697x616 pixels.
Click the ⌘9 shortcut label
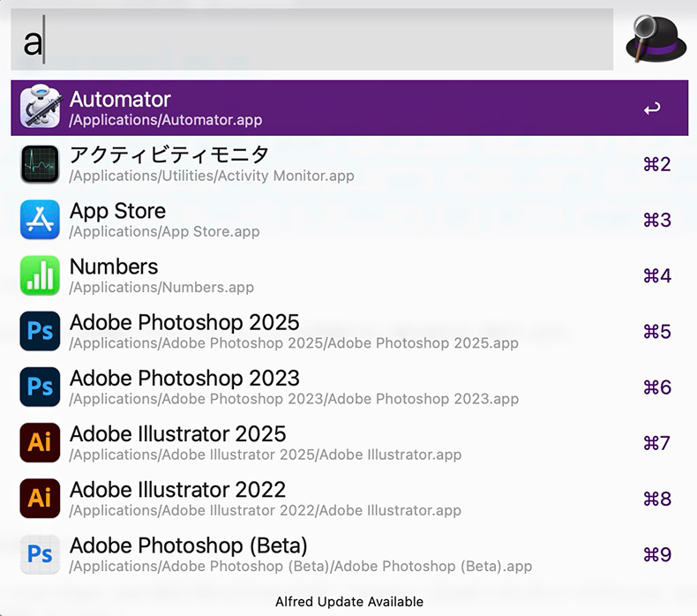pos(657,554)
